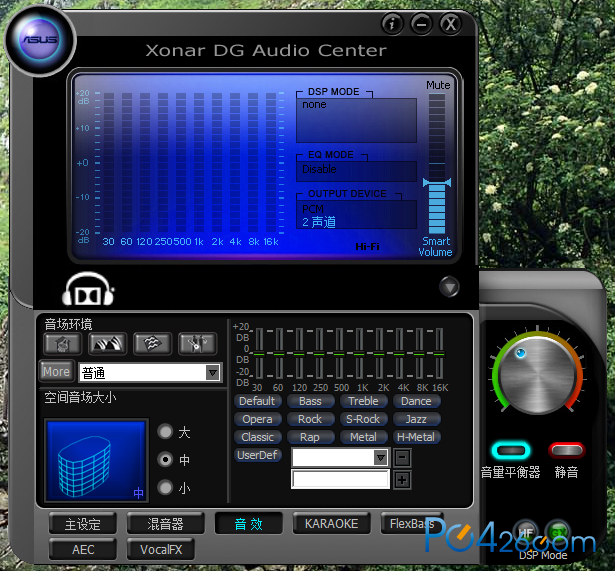Apply the Metal EQ preset

click(363, 437)
